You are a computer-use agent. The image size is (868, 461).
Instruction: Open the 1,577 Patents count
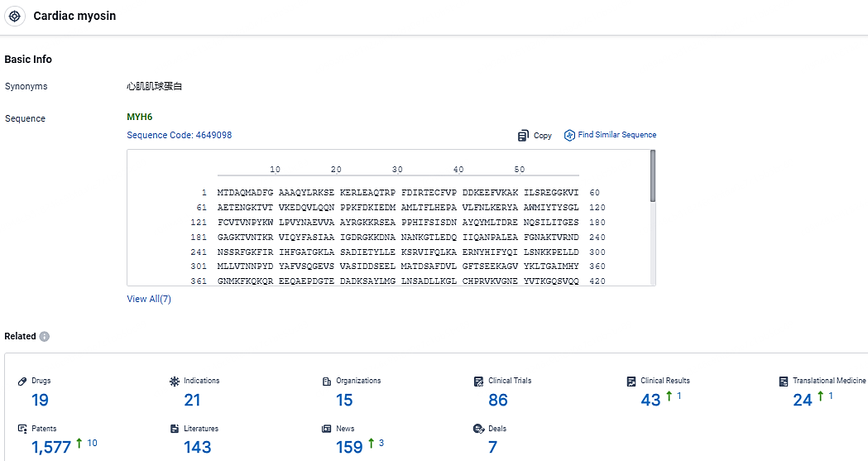coord(52,448)
